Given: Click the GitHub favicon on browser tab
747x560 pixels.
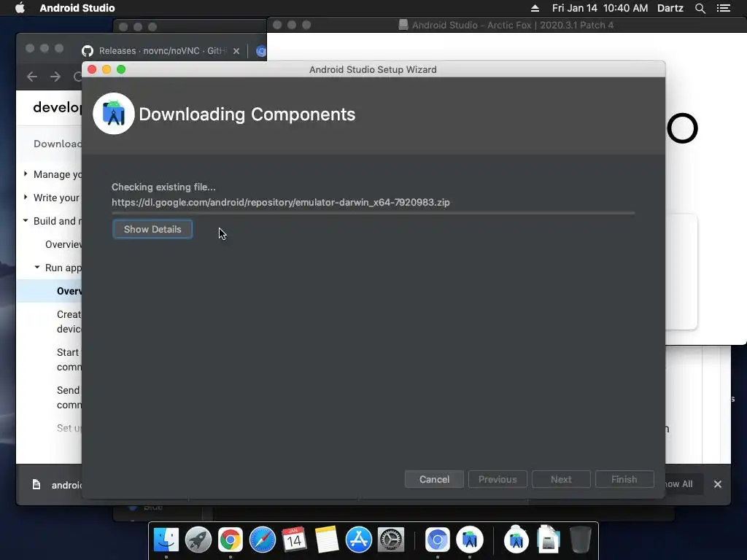Looking at the screenshot, I should [88, 51].
